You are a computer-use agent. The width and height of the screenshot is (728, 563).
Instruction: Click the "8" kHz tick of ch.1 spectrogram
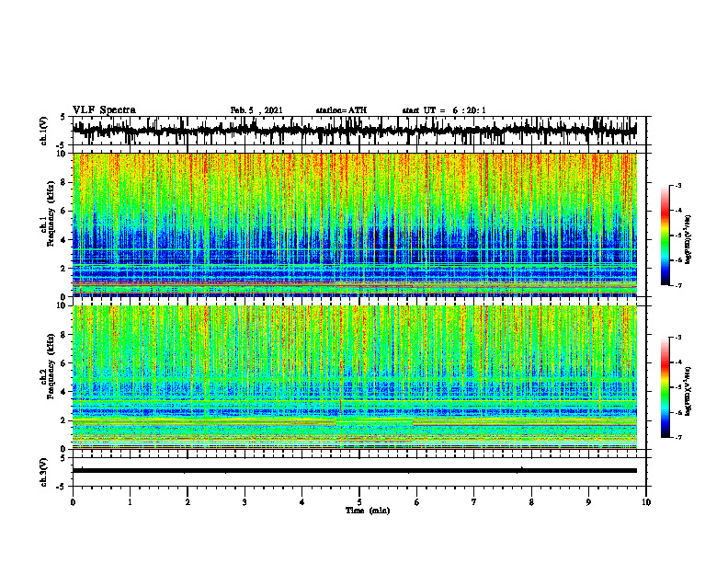65,182
